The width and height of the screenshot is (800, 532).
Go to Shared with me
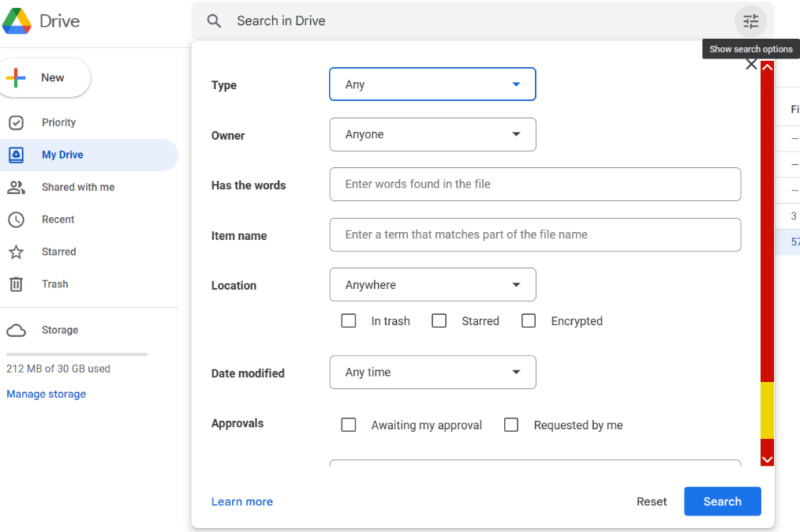point(78,187)
